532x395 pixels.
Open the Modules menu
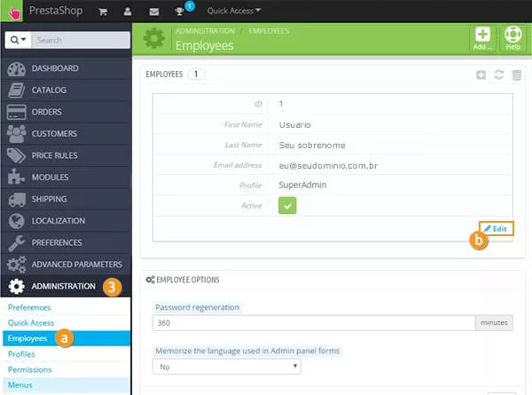66,177
